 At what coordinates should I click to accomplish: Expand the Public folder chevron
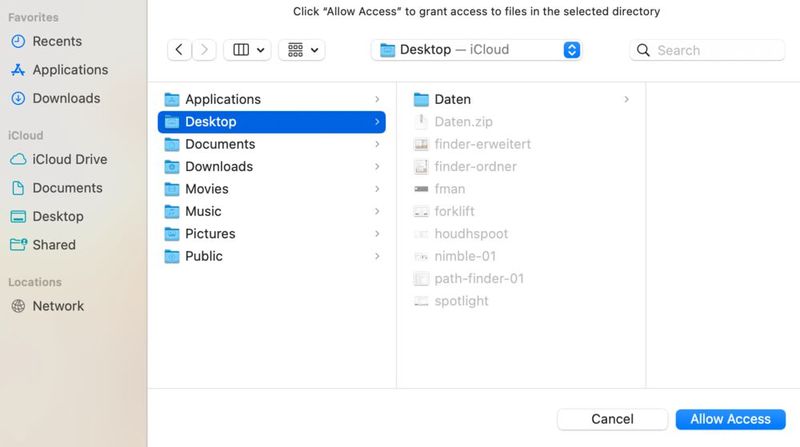[x=377, y=256]
